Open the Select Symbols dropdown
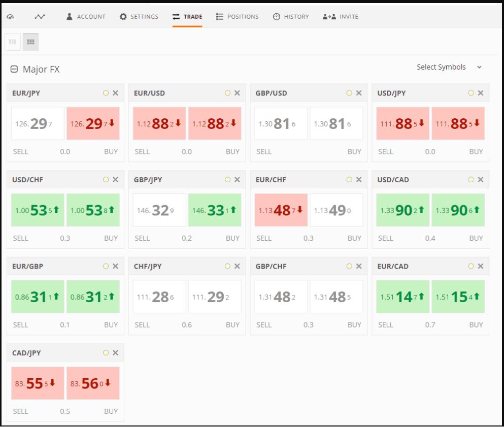Viewport: 504px width, 427px height. click(x=449, y=67)
